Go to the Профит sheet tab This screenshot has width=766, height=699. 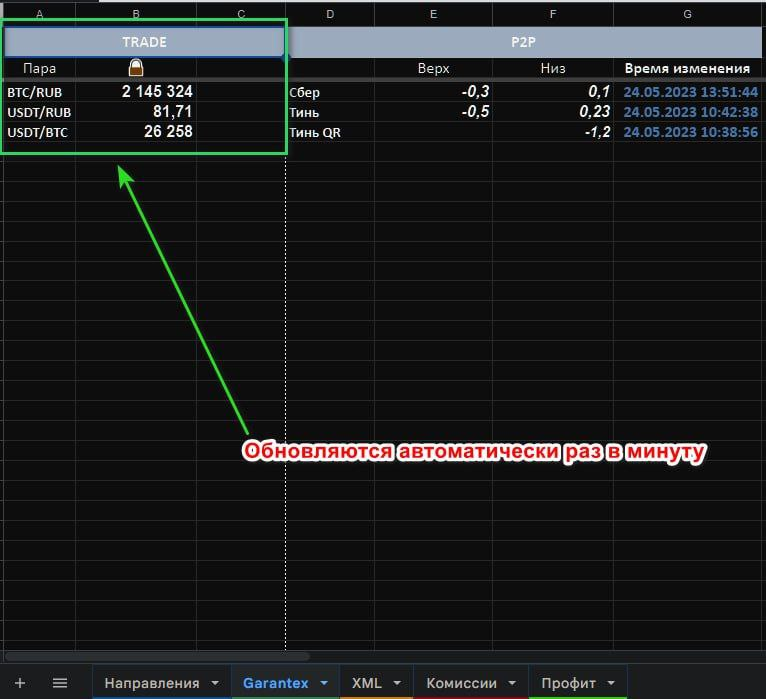coord(568,683)
